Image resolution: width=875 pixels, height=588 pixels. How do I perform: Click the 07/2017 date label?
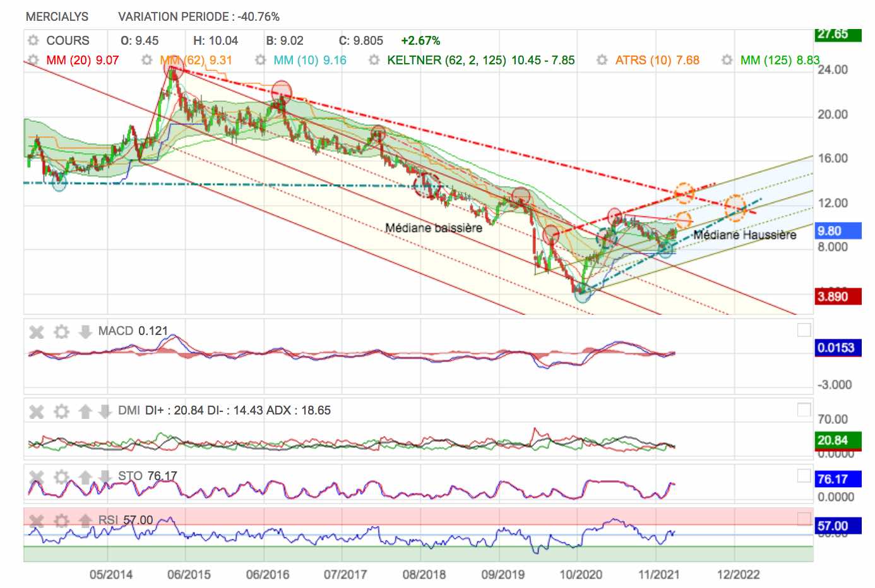coord(345,574)
